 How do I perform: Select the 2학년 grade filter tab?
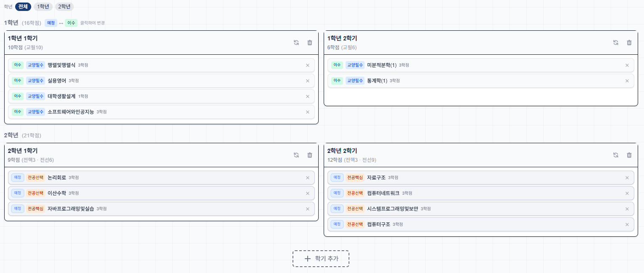point(64,7)
